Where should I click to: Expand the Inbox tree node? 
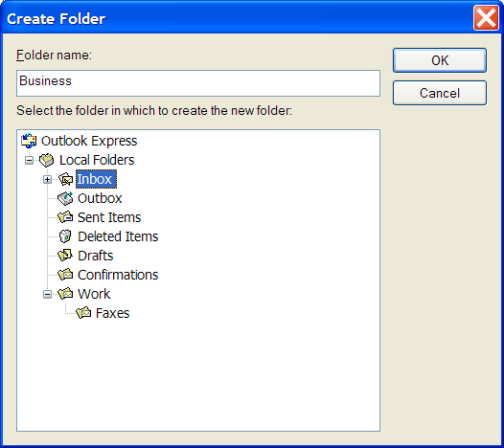coord(47,180)
